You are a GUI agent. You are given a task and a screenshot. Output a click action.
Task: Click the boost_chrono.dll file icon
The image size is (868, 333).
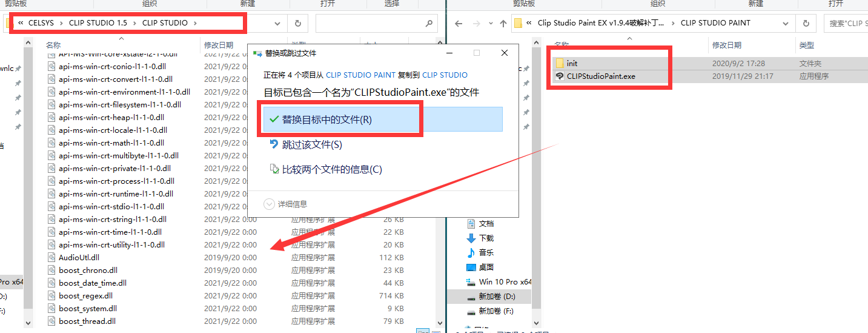[x=51, y=270]
